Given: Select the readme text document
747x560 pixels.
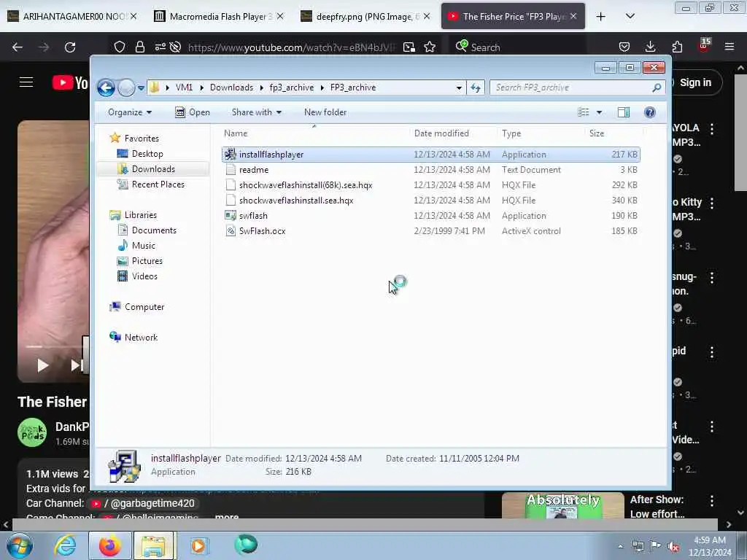Looking at the screenshot, I should tap(430, 169).
